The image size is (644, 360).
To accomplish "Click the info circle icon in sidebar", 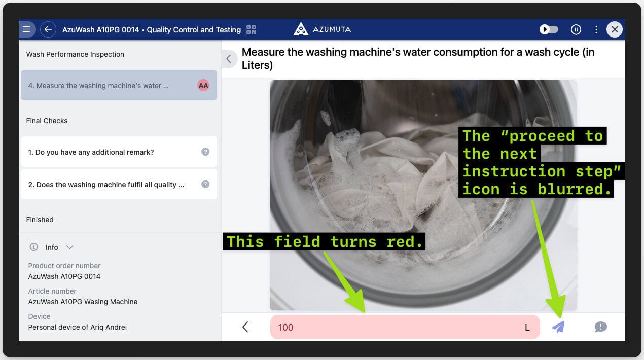I will pos(34,247).
